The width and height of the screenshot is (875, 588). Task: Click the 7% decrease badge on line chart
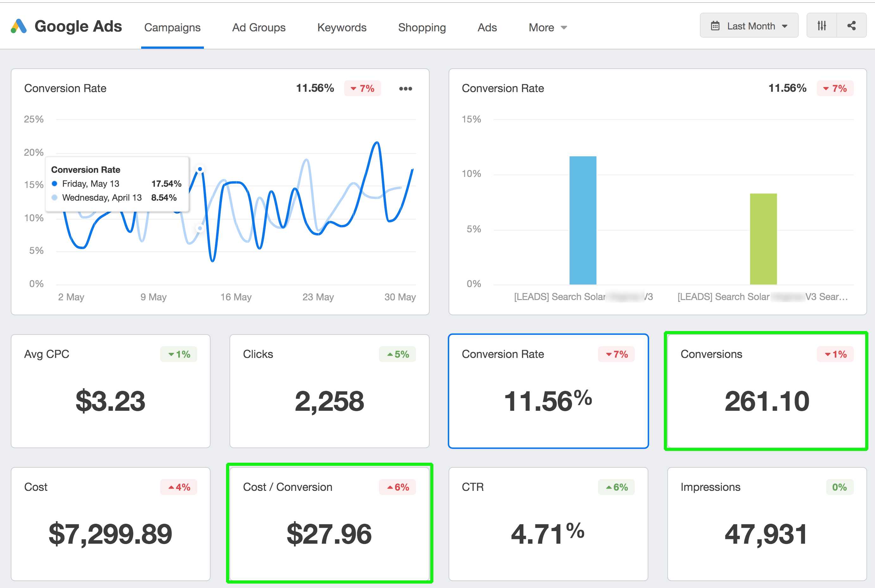[x=362, y=89]
